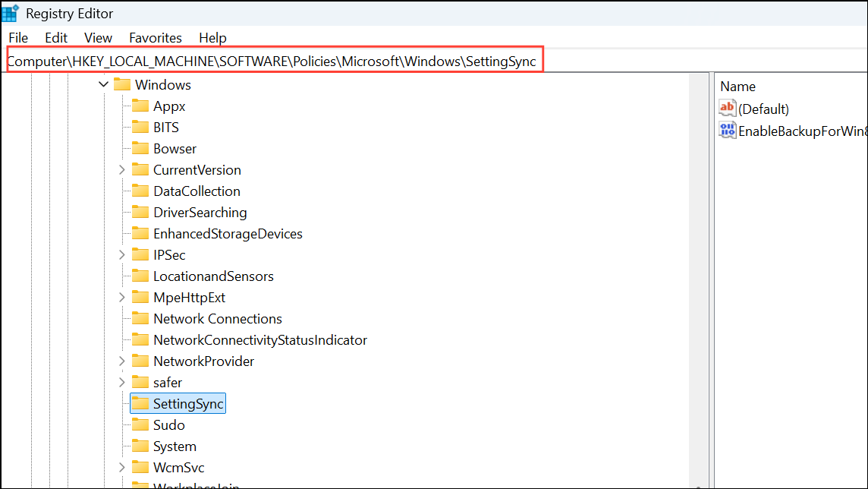Click the EnableBackupForWin8 DWORD value icon
The width and height of the screenshot is (868, 489).
(x=728, y=130)
